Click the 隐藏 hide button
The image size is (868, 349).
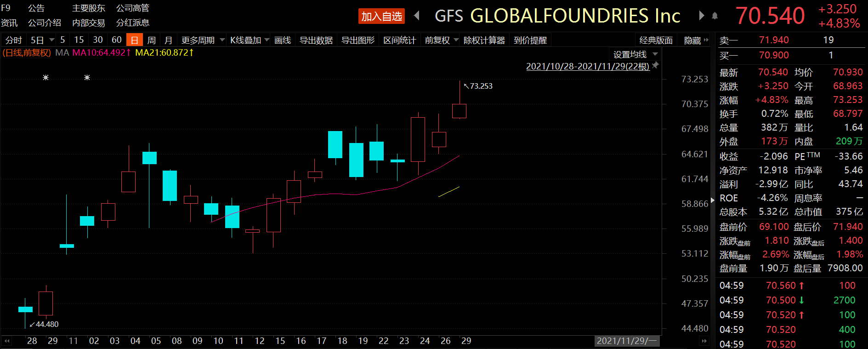(x=692, y=40)
